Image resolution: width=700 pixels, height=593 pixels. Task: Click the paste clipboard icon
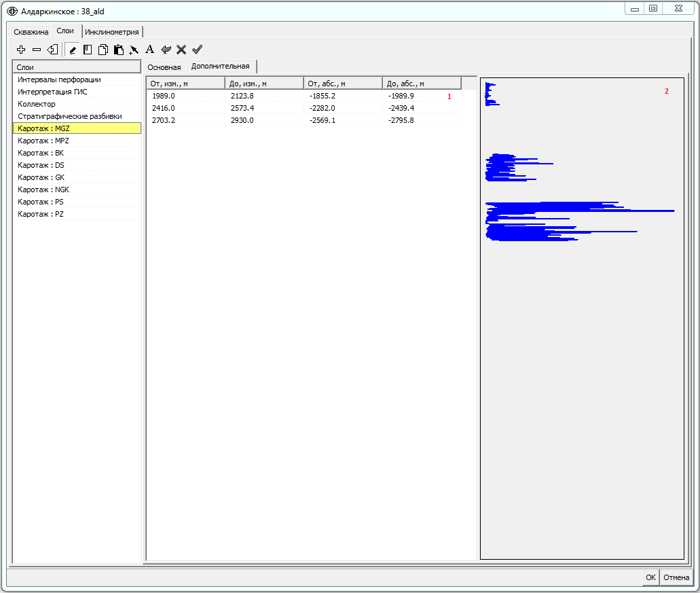118,50
